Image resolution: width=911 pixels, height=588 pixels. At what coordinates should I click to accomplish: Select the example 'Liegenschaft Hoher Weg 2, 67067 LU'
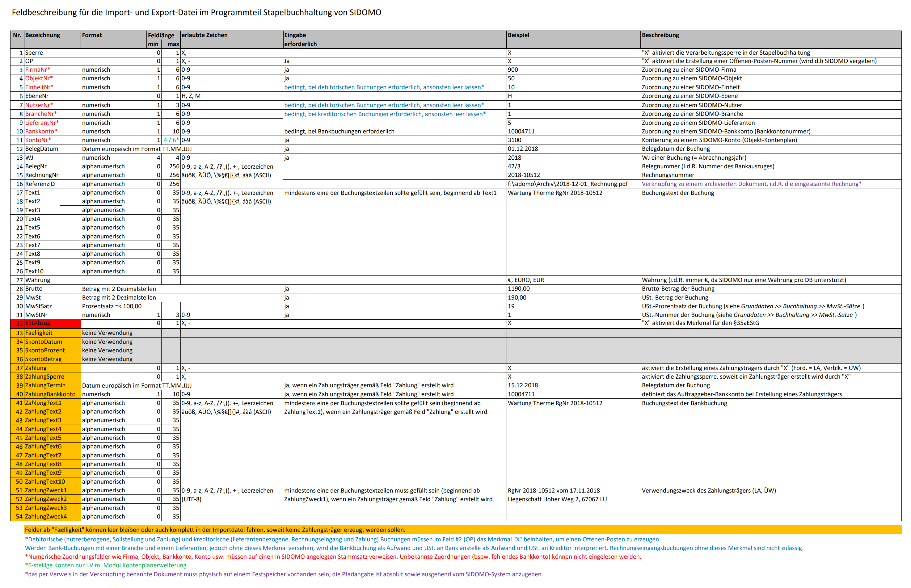pyautogui.click(x=557, y=499)
